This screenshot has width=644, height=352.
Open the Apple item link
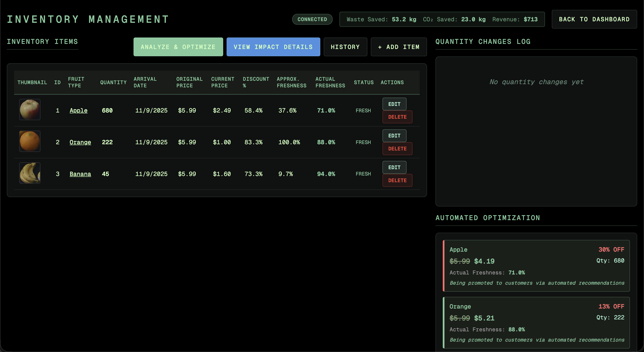click(79, 110)
